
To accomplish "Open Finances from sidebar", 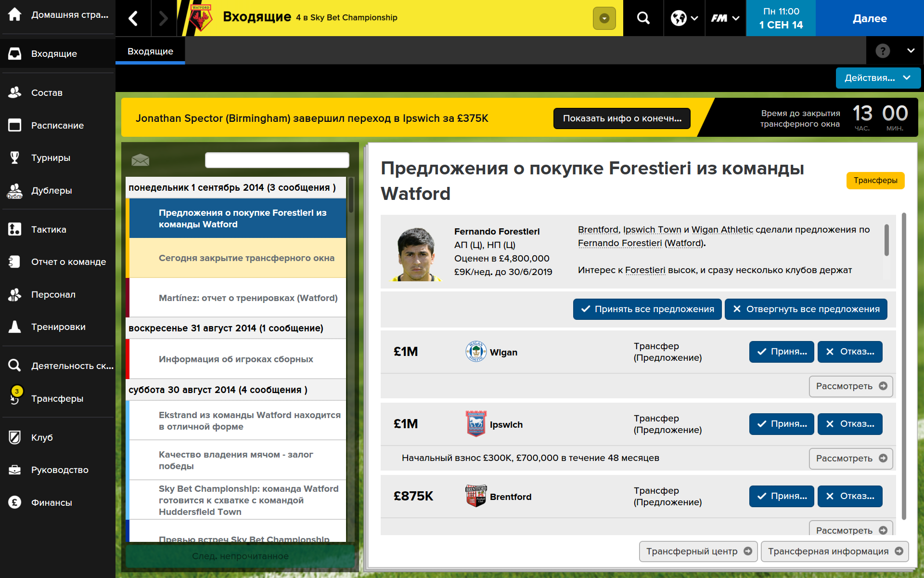I will 51,502.
